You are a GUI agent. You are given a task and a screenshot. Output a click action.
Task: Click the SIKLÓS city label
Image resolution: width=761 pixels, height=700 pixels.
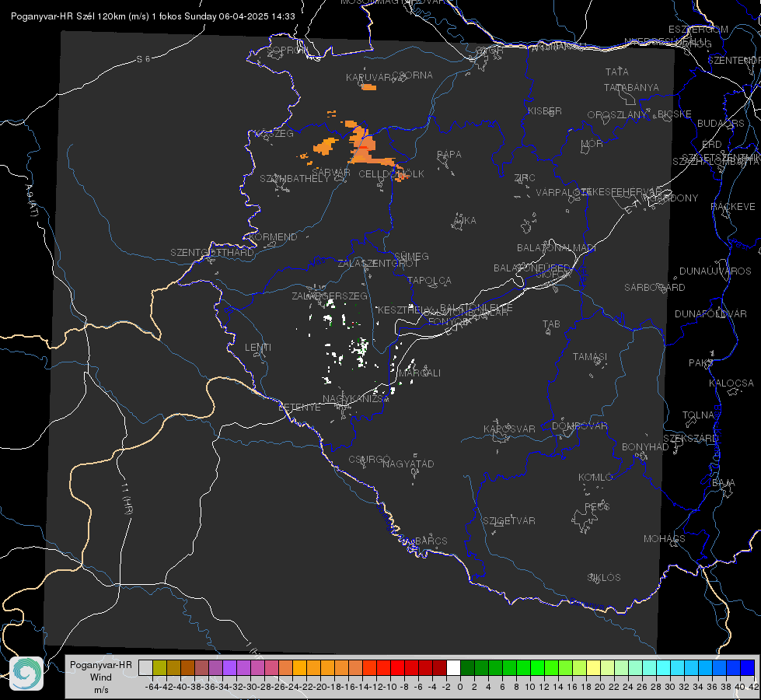604,578
